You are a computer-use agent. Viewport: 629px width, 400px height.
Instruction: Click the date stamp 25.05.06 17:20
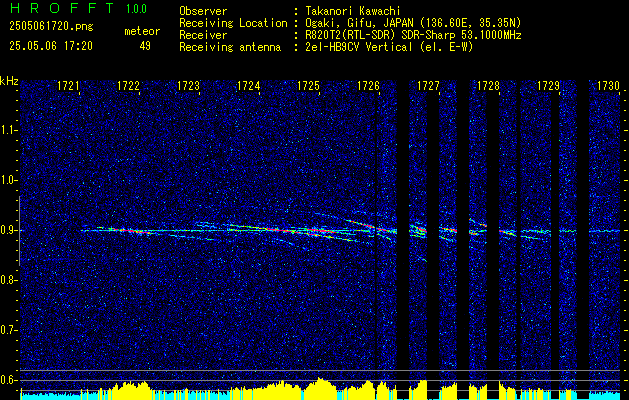point(51,46)
